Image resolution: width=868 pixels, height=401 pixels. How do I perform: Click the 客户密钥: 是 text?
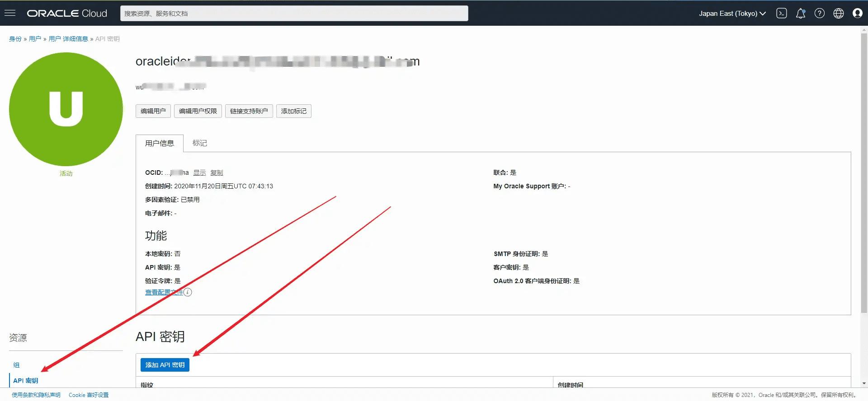(511, 267)
